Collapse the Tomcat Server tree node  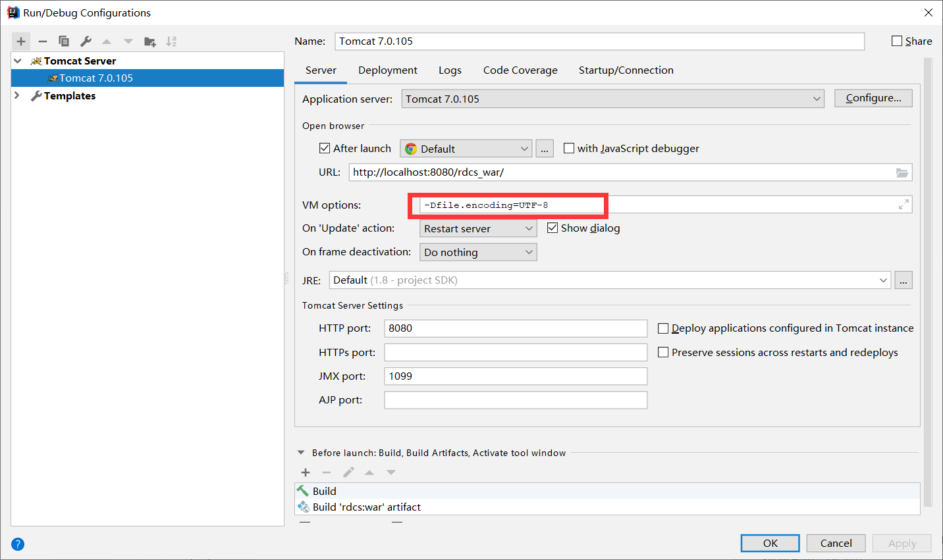point(18,61)
